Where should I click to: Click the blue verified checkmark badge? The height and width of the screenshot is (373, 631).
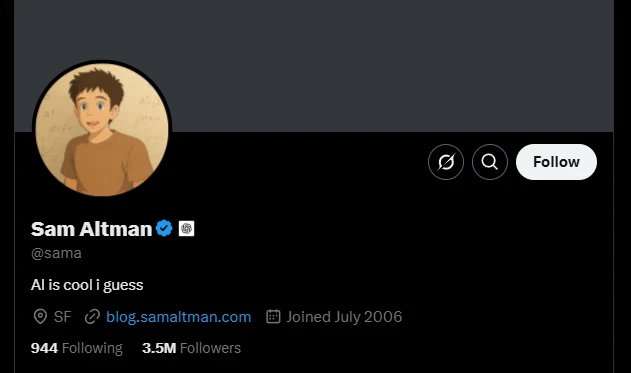[164, 229]
